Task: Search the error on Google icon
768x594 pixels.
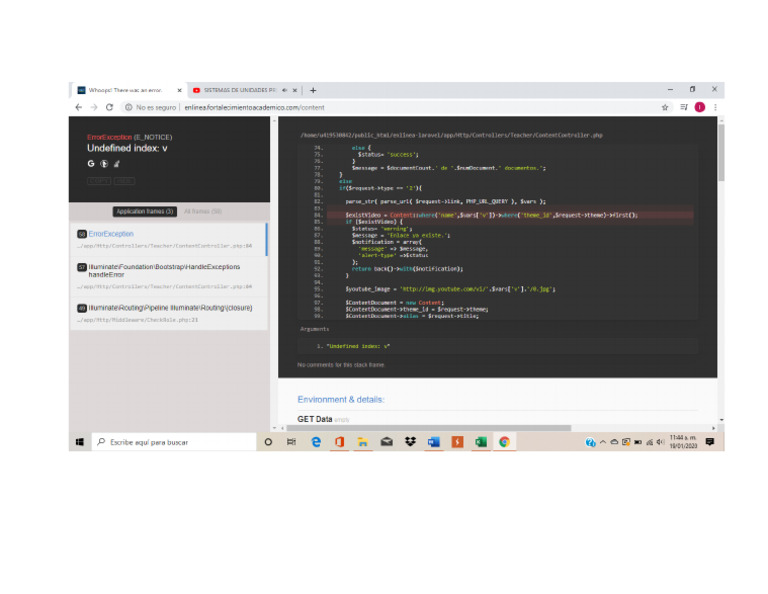Action: [x=91, y=162]
